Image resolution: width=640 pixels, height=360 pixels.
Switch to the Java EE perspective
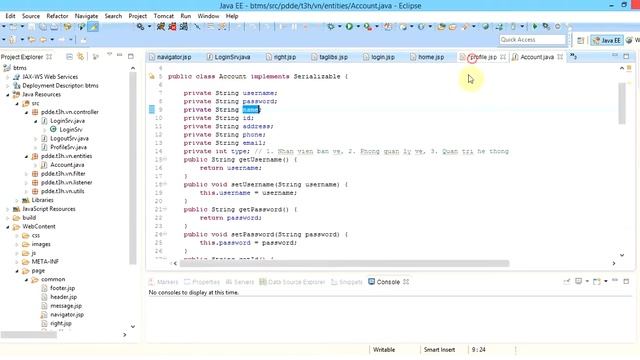click(x=606, y=40)
